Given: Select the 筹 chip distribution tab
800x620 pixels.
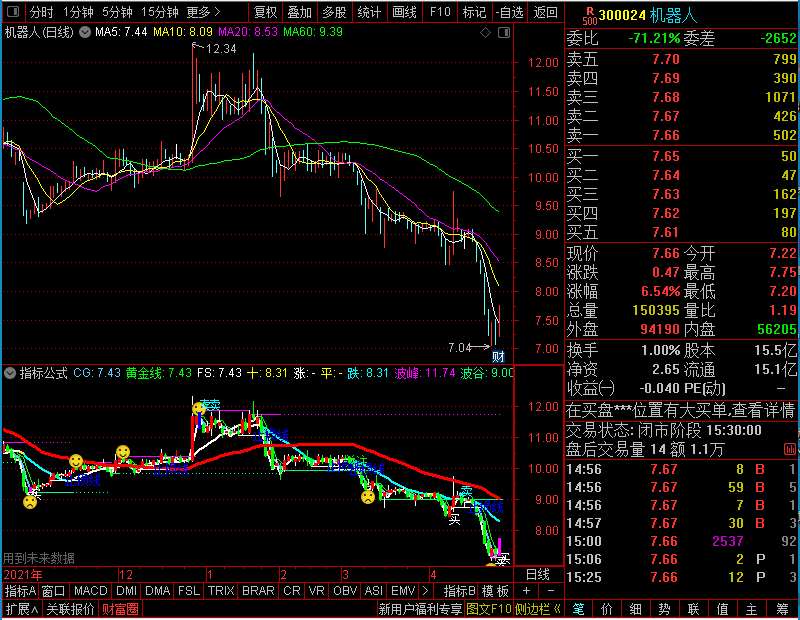Looking at the screenshot, I should (783, 609).
